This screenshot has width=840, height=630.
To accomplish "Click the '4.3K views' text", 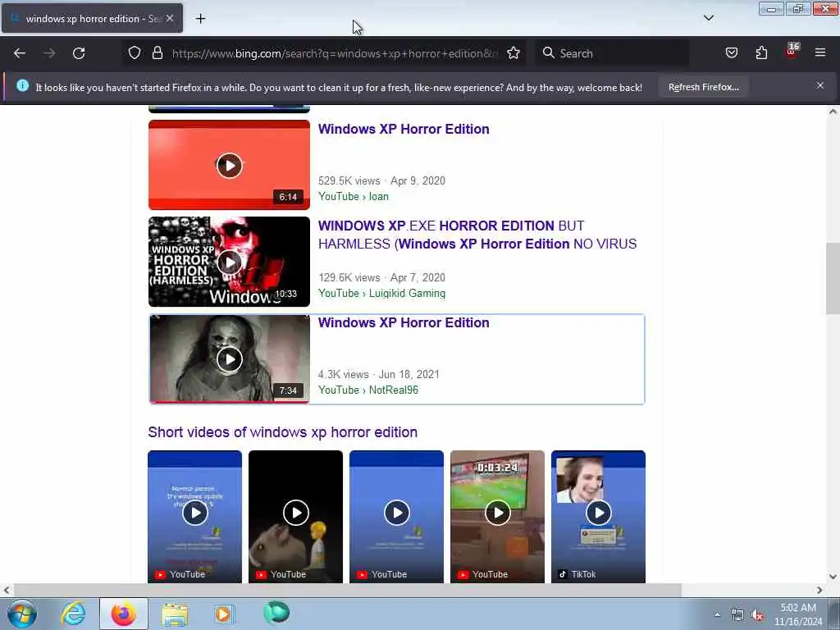I will point(344,374).
